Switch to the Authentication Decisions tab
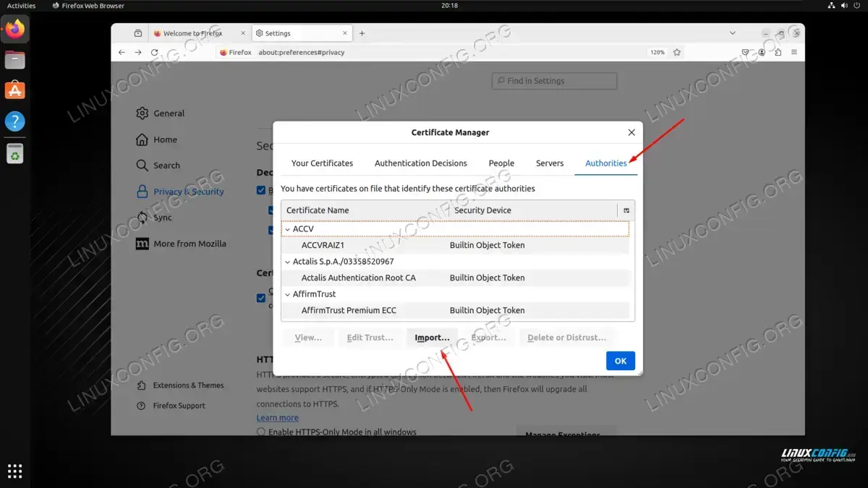 (x=421, y=163)
